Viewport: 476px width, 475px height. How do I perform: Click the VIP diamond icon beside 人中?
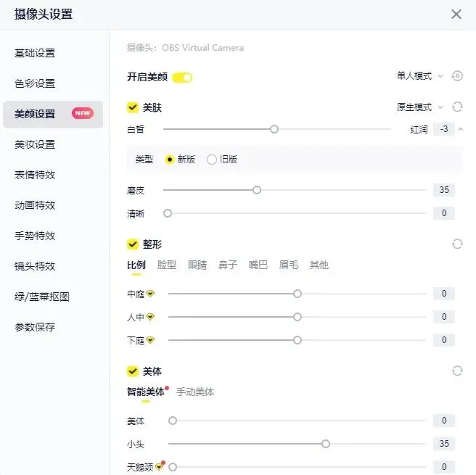click(150, 317)
